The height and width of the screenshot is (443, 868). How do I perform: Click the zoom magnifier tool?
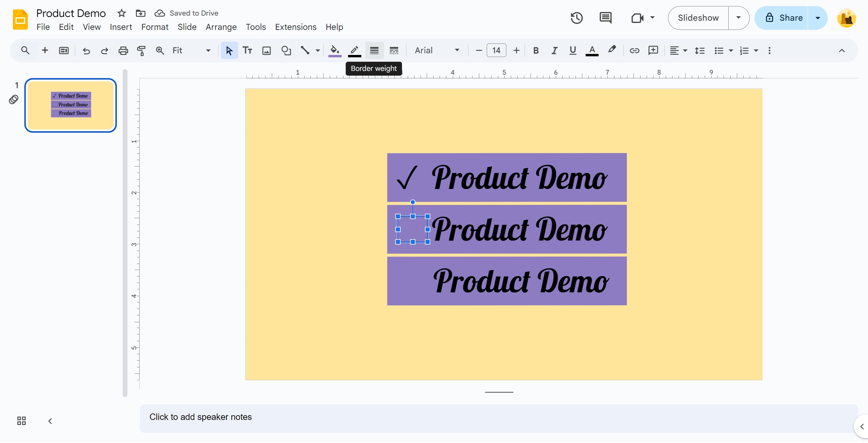pyautogui.click(x=160, y=51)
